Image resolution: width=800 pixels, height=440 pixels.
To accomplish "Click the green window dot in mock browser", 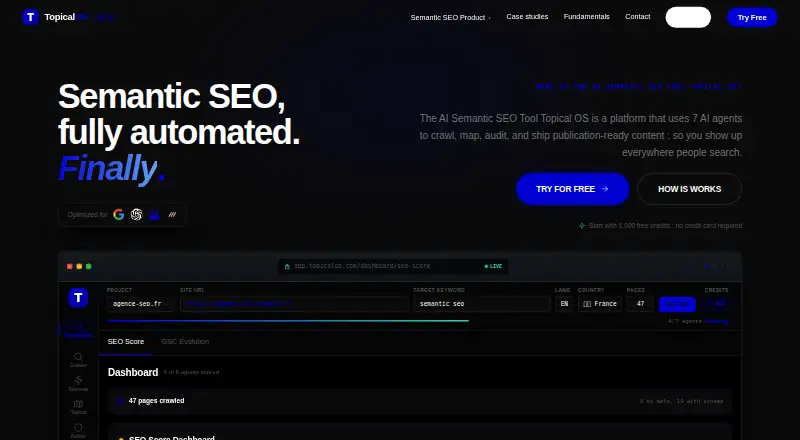I will click(88, 266).
